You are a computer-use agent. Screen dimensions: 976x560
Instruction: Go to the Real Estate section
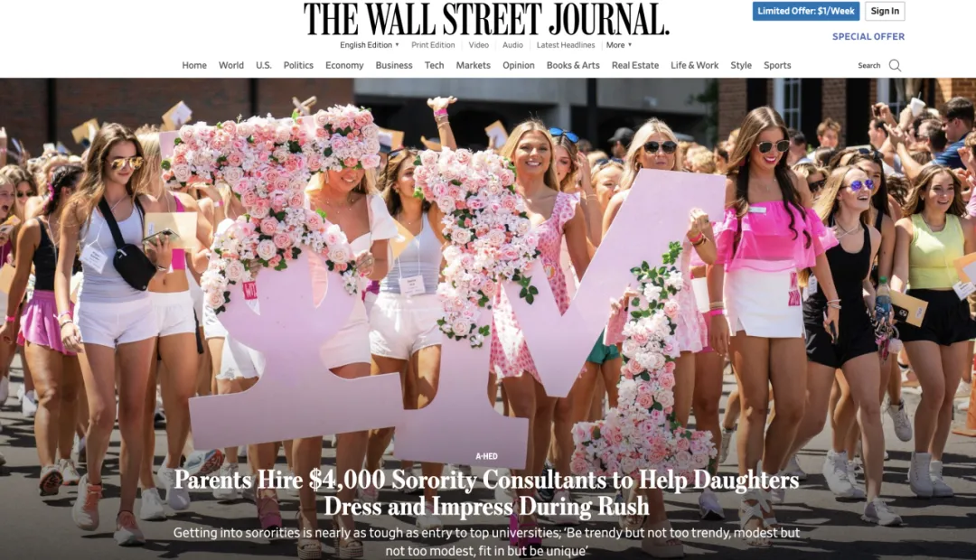(x=635, y=65)
